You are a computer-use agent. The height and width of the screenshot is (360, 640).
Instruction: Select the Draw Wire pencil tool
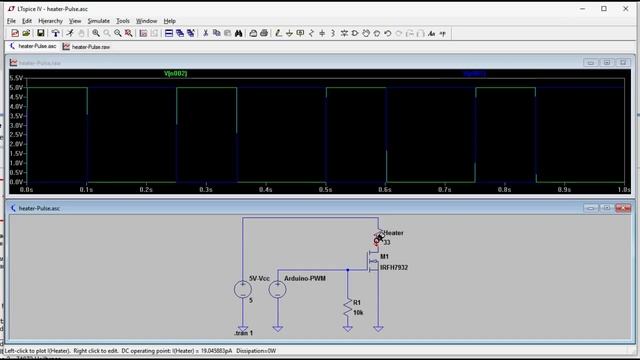point(278,33)
